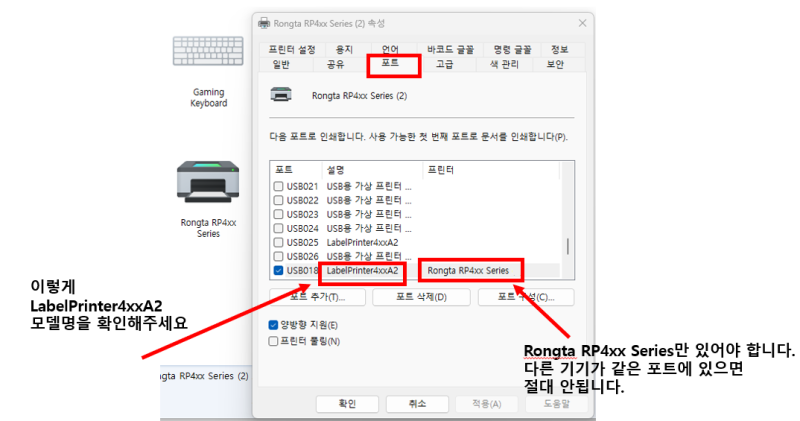Check the USB025 port checkbox
This screenshot has width=800, height=421.
tap(278, 242)
